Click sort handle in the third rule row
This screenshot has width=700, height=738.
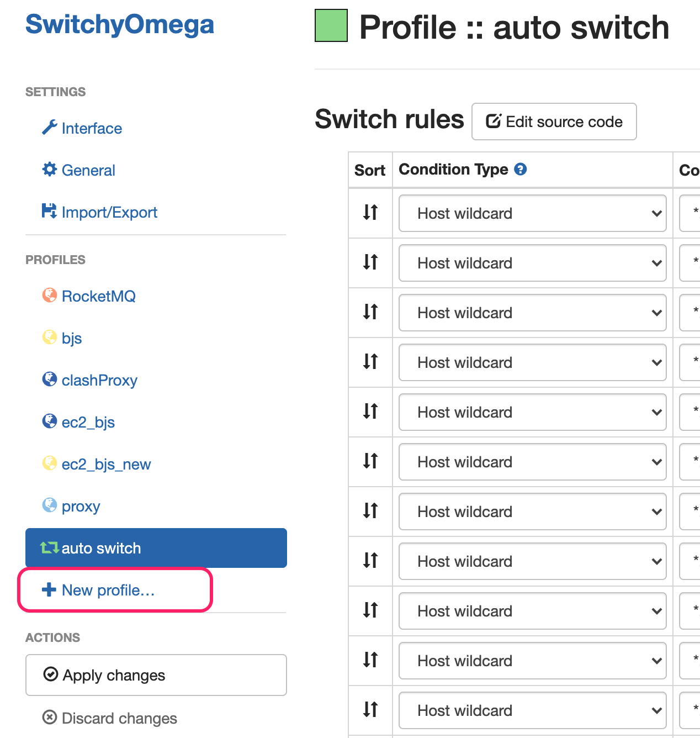(370, 312)
